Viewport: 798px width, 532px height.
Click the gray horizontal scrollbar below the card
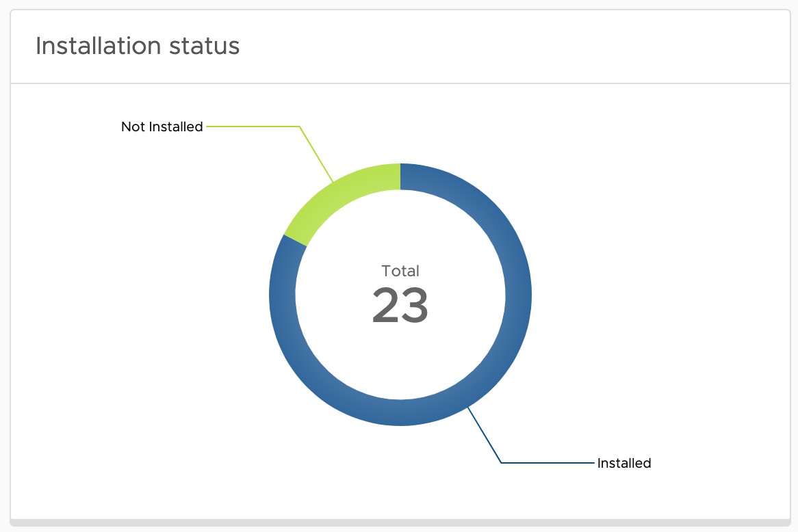coord(400,523)
